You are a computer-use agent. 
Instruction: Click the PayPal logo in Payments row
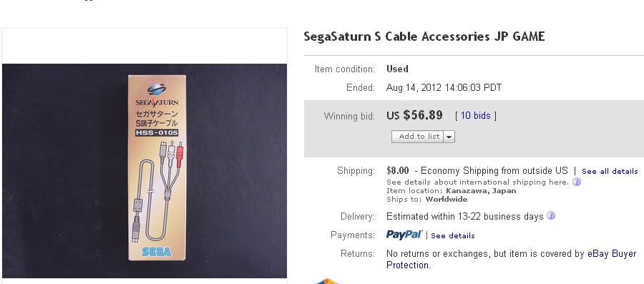404,235
